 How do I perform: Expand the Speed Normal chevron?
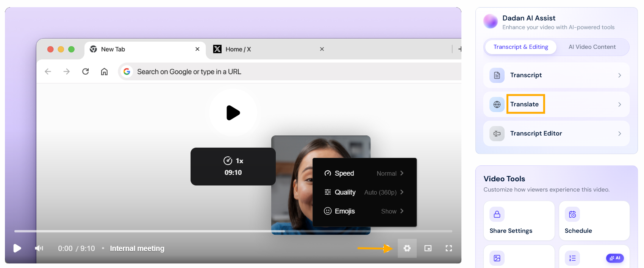point(402,173)
